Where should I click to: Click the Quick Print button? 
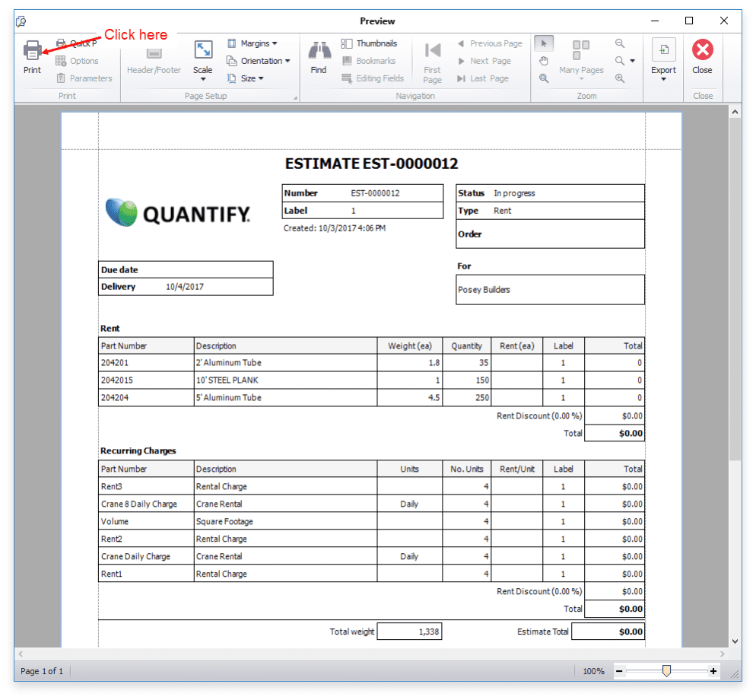point(77,43)
